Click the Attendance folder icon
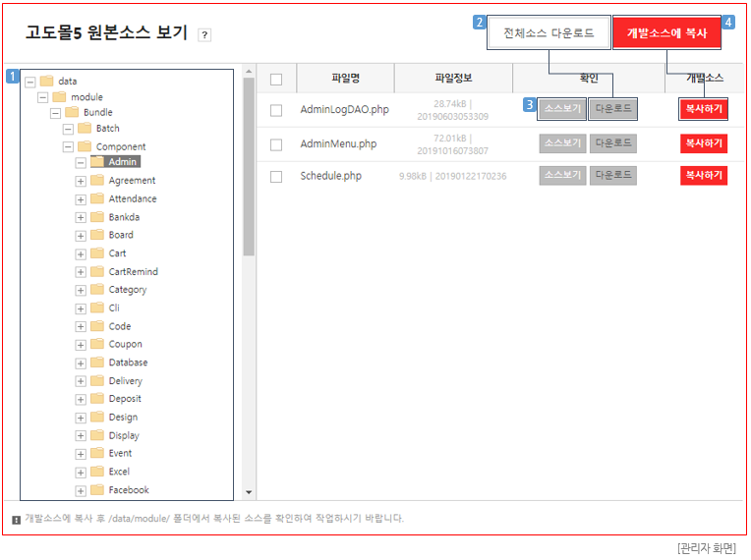Image resolution: width=751 pixels, height=560 pixels. (x=97, y=198)
